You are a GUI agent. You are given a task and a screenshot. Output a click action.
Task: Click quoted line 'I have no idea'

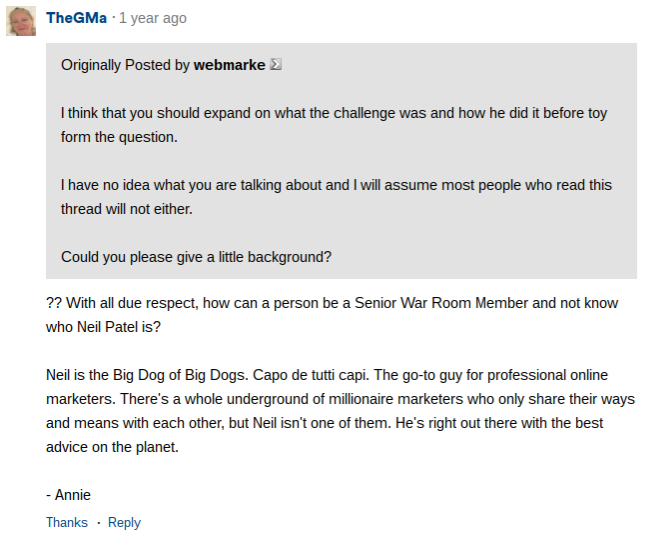pyautogui.click(x=336, y=185)
